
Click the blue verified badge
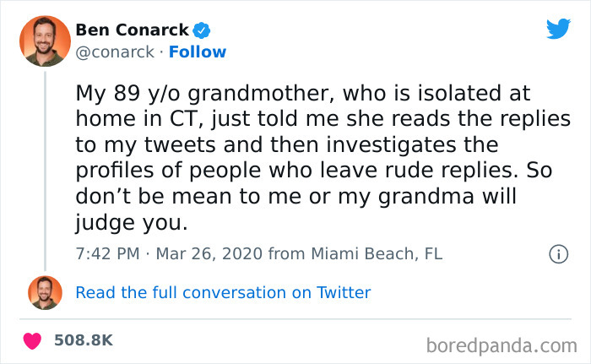point(202,31)
